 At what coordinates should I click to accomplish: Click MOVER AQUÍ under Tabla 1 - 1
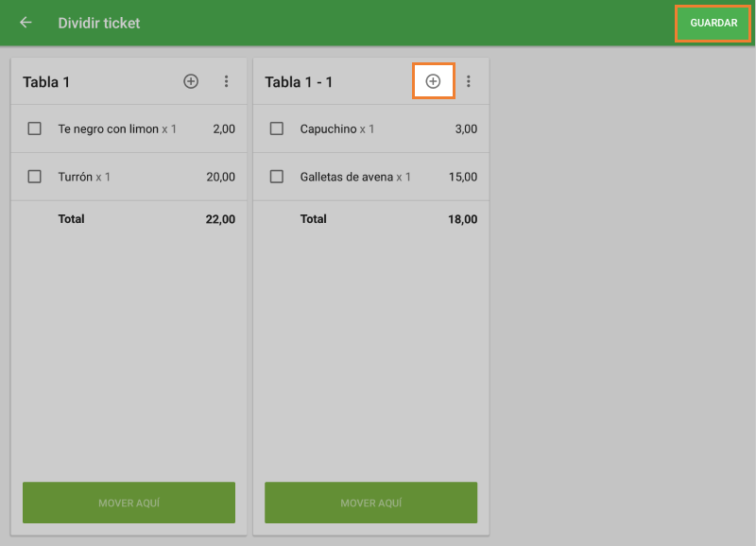pos(370,503)
